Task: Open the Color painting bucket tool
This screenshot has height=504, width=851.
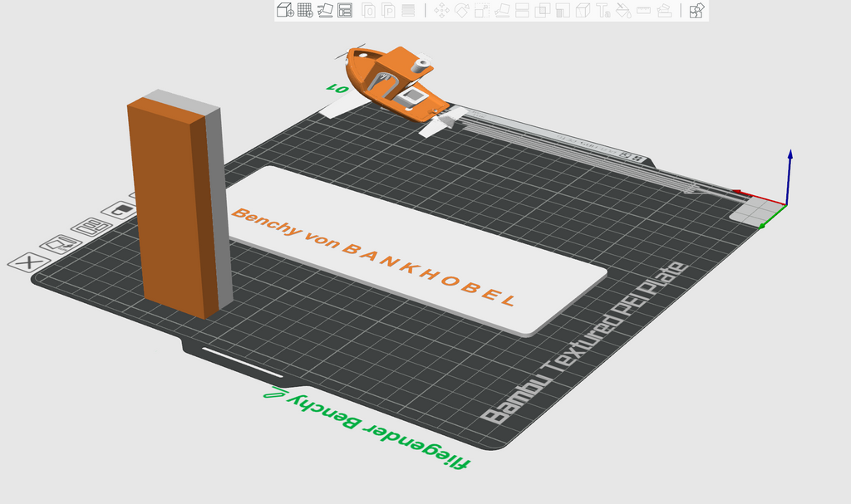Action: coord(623,10)
